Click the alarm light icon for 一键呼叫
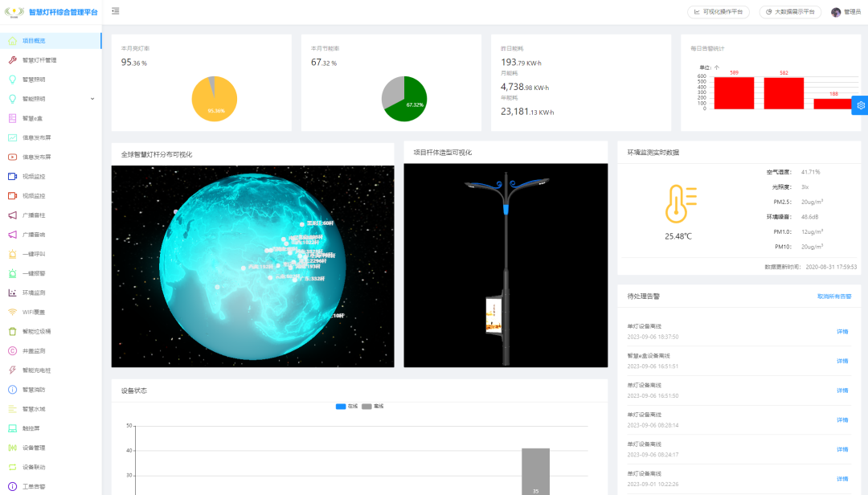 pos(12,254)
